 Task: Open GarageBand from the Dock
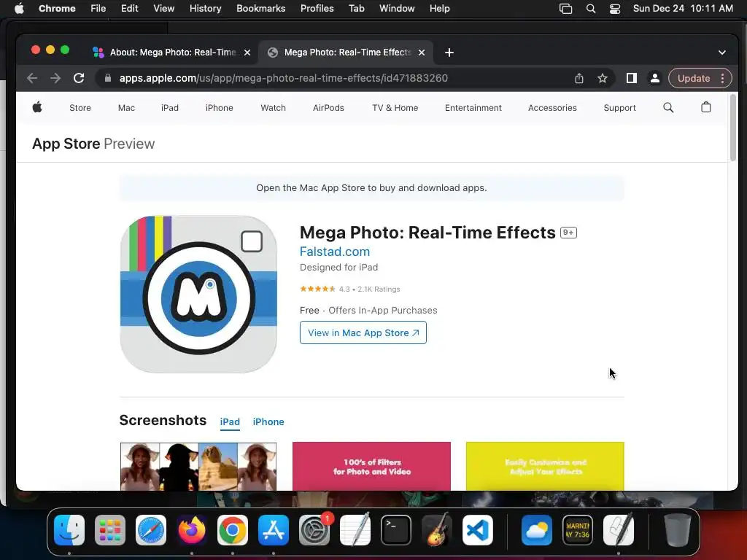pos(437,530)
